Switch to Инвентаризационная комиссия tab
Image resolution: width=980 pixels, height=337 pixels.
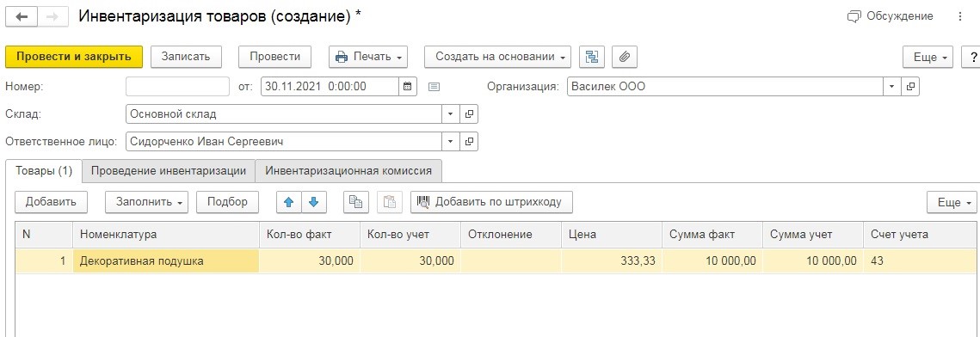tap(348, 170)
